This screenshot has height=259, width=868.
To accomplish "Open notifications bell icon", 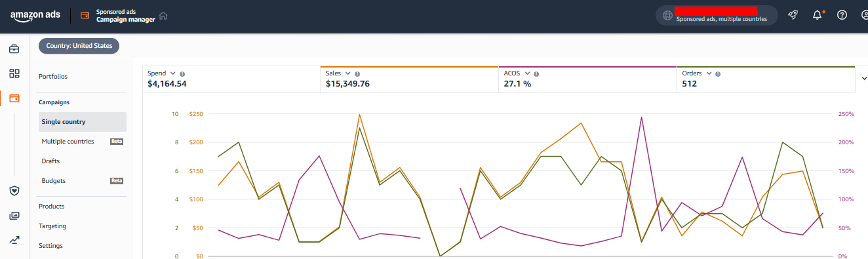I will coord(818,15).
